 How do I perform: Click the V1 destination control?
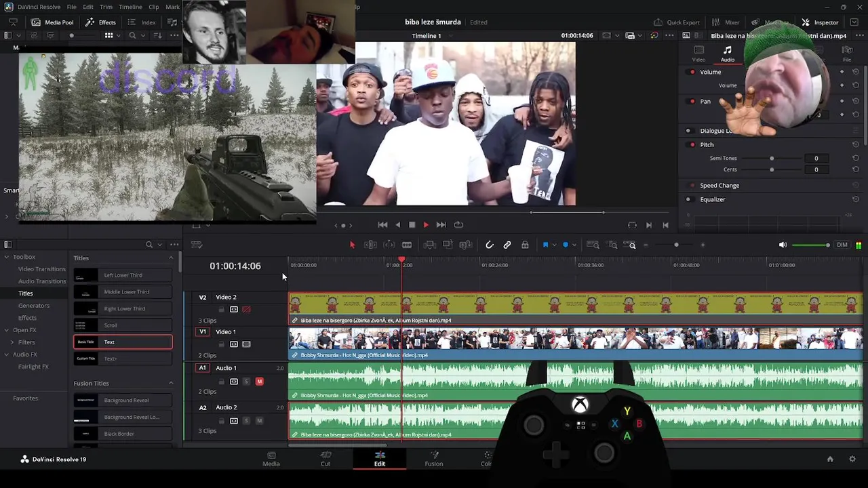[x=202, y=331]
